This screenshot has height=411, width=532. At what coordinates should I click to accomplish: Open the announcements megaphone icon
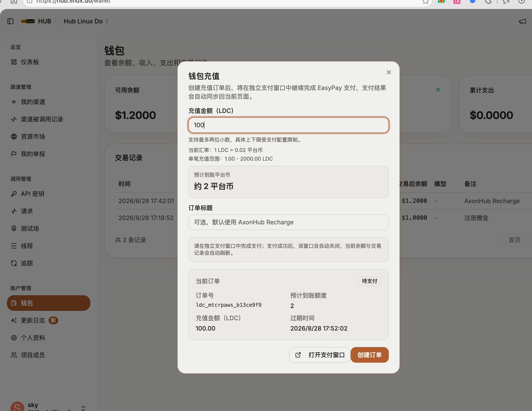522,21
